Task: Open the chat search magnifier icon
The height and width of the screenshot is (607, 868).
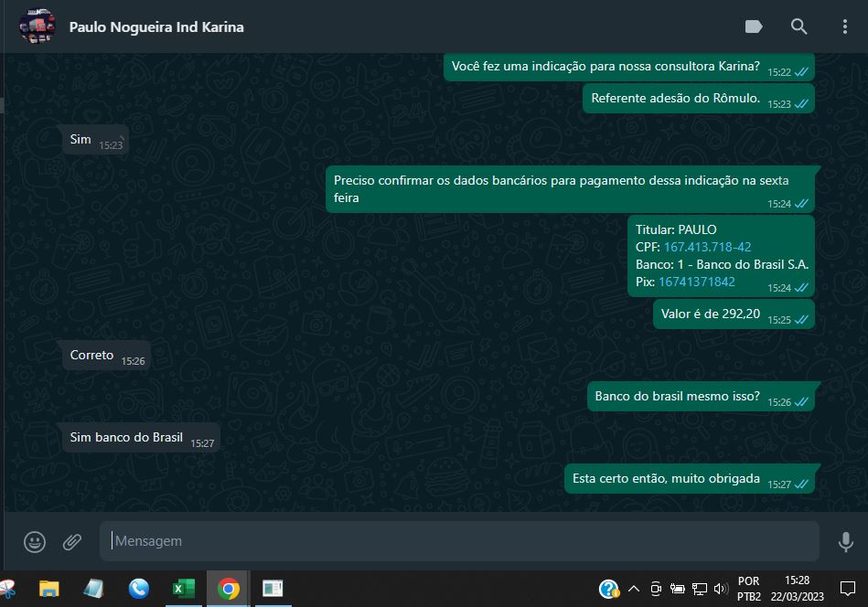Action: pos(799,27)
